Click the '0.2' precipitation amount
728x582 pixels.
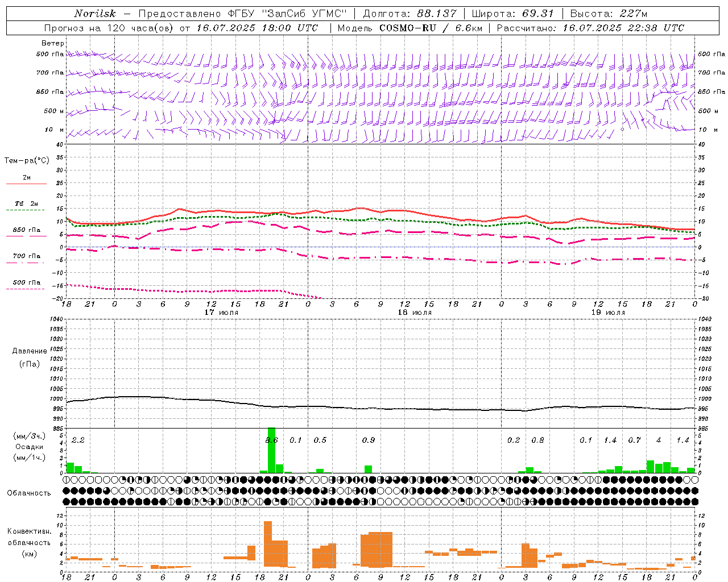tap(514, 440)
